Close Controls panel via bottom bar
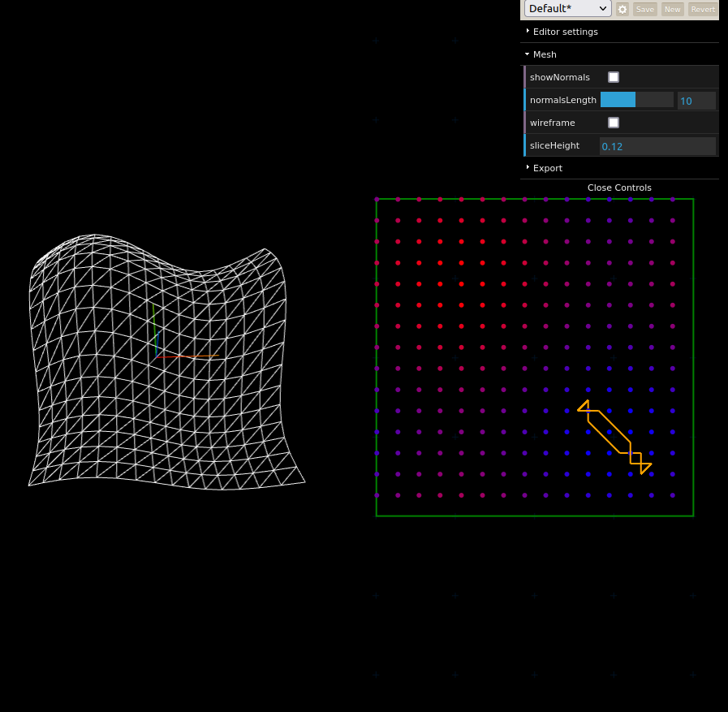 (619, 188)
